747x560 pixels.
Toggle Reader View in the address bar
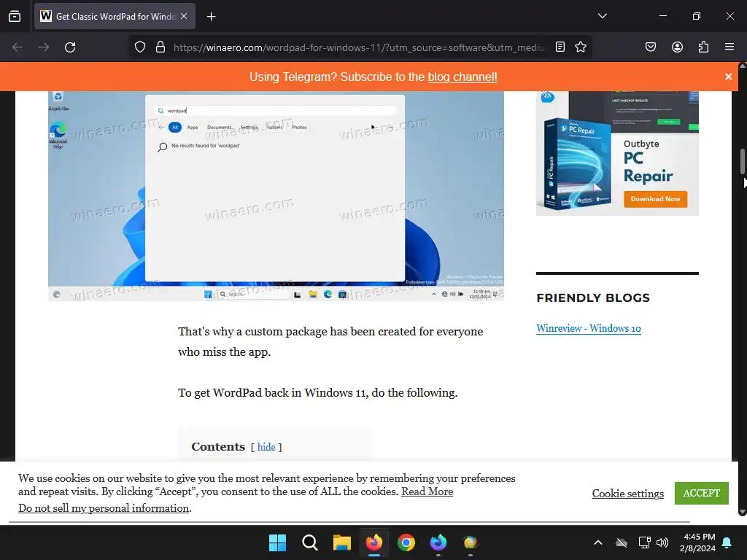[560, 47]
